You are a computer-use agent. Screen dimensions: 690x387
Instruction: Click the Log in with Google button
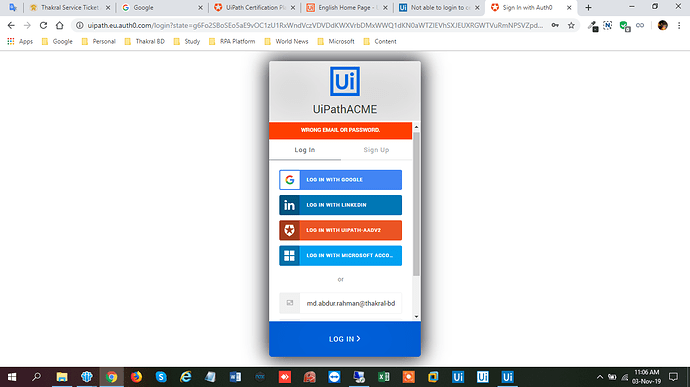[x=340, y=180]
